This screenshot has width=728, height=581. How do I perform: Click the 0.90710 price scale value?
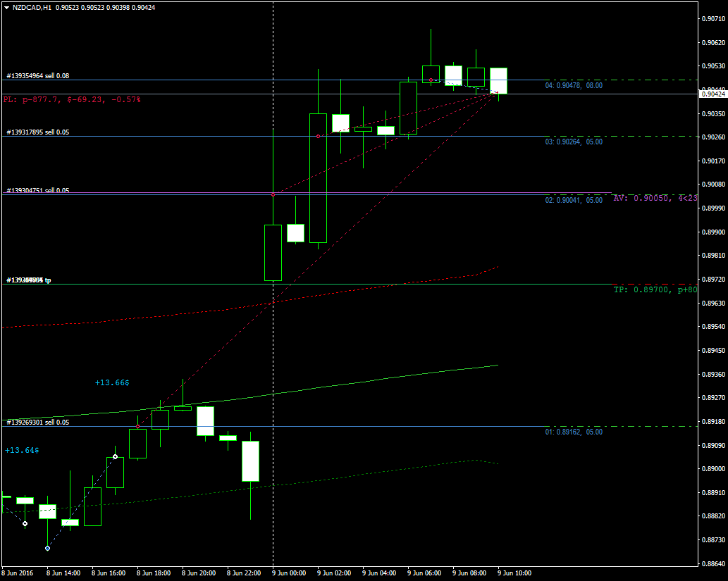pyautogui.click(x=714, y=18)
